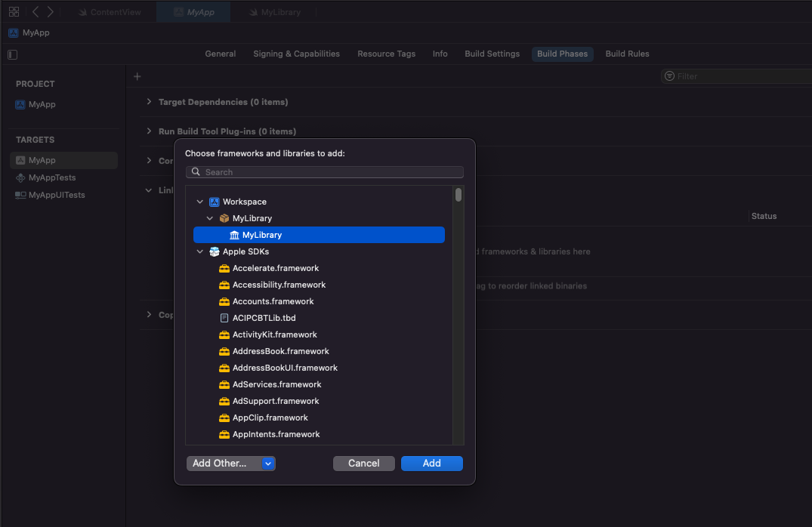Switch to Build Settings tab
Image resolution: width=812 pixels, height=527 pixels.
492,54
